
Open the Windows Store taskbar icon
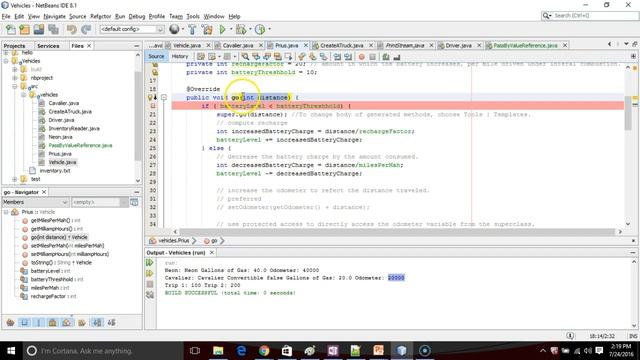click(287, 351)
